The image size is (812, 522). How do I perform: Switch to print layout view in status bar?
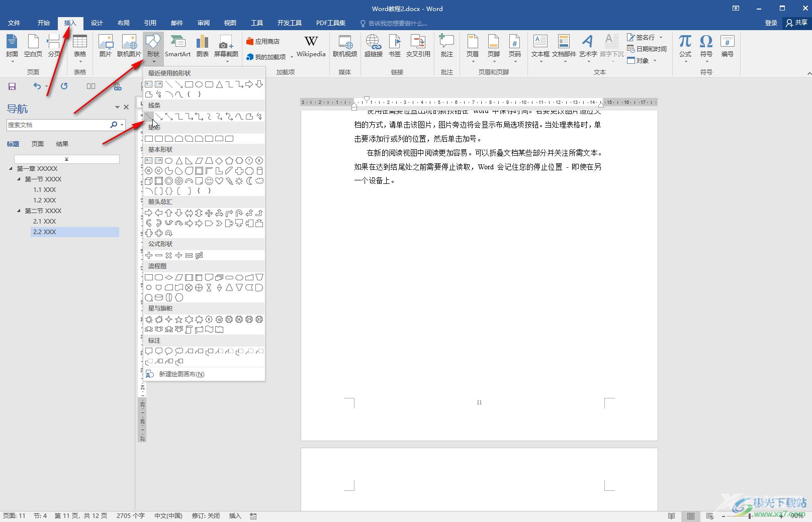pos(690,516)
